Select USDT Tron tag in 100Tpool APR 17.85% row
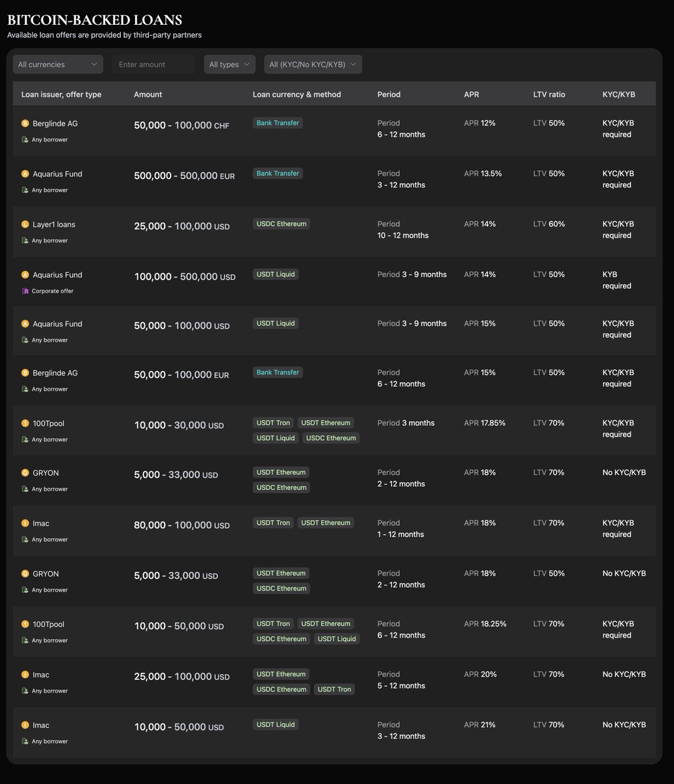This screenshot has height=784, width=674. (273, 423)
